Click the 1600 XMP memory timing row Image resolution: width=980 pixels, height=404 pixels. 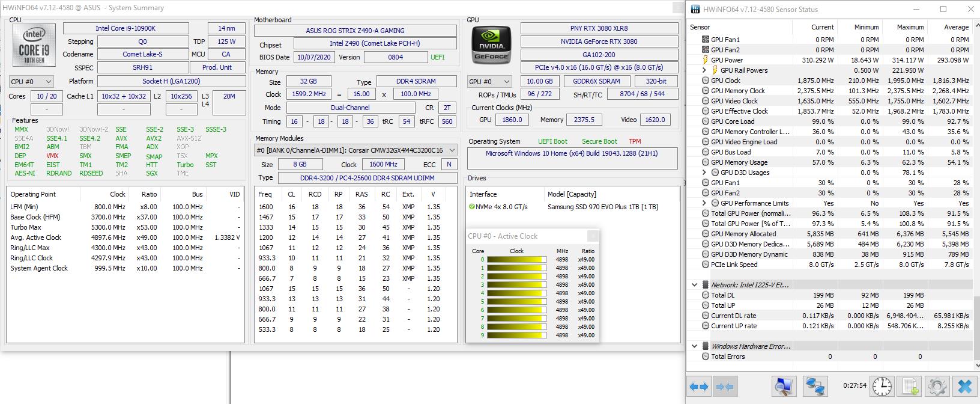(x=357, y=207)
